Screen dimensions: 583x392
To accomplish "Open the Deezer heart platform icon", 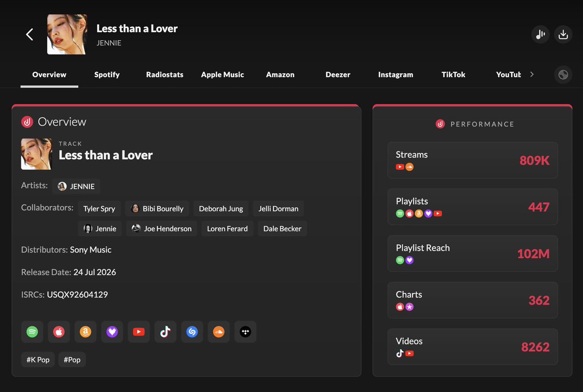I will coord(112,332).
